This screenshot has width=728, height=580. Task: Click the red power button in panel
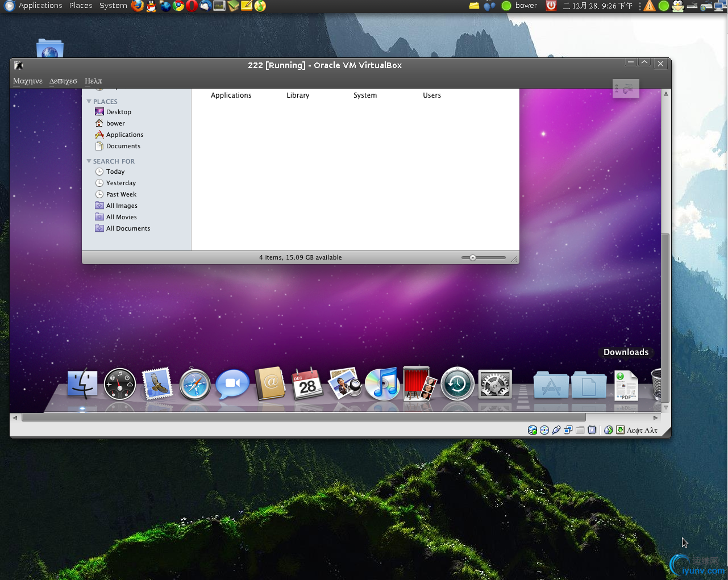[x=551, y=6]
